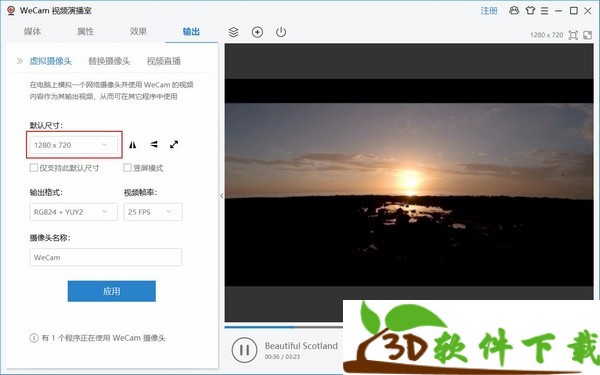Click the WeCam camera name input field

[x=106, y=257]
